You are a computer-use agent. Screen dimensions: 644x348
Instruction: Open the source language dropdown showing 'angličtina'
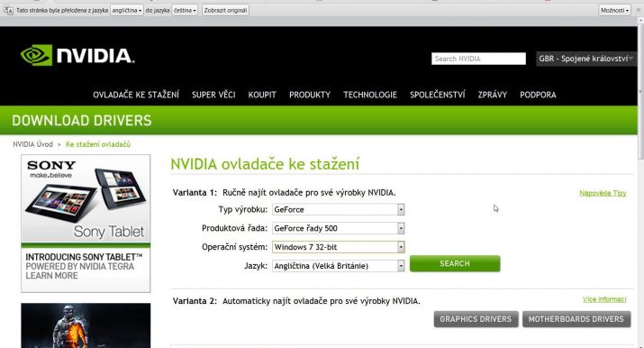[127, 10]
